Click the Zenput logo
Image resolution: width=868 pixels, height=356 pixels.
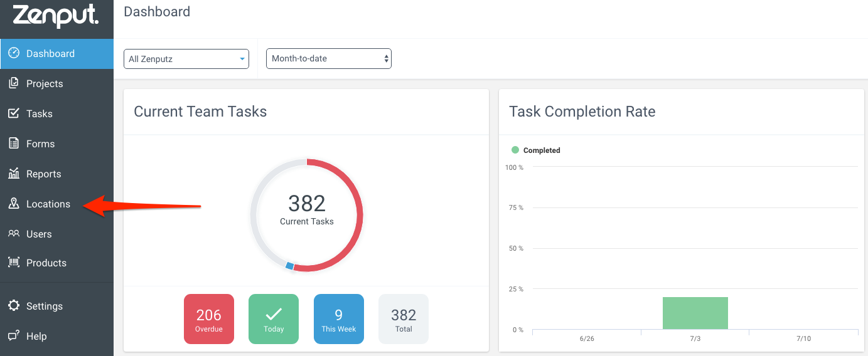56,14
